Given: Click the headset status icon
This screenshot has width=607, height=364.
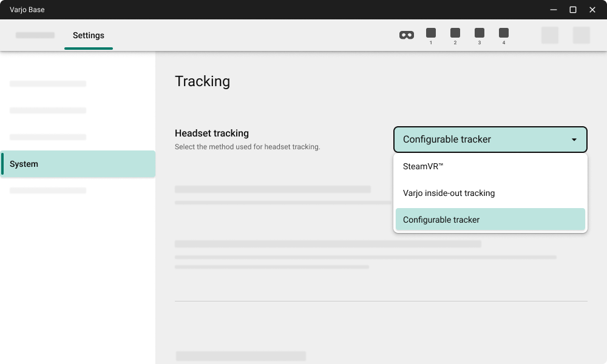Looking at the screenshot, I should [x=406, y=35].
